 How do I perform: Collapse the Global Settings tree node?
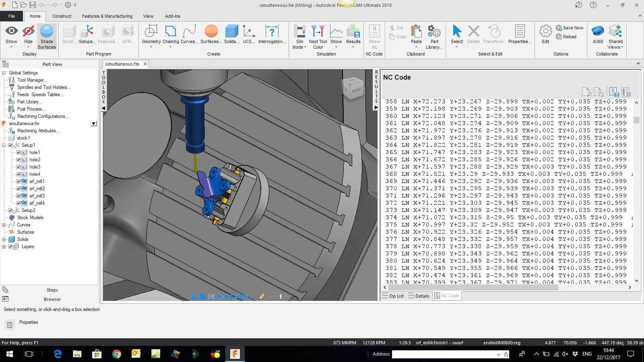pyautogui.click(x=4, y=73)
